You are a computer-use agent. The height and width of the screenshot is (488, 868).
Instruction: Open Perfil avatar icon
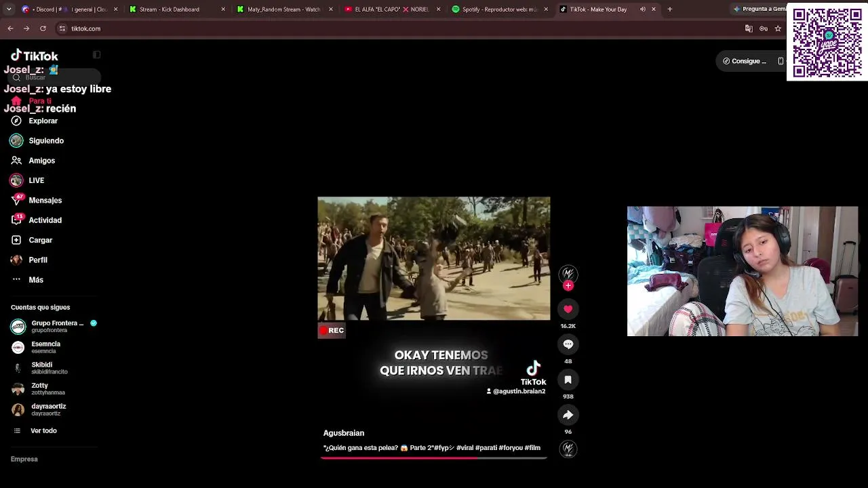[16, 260]
